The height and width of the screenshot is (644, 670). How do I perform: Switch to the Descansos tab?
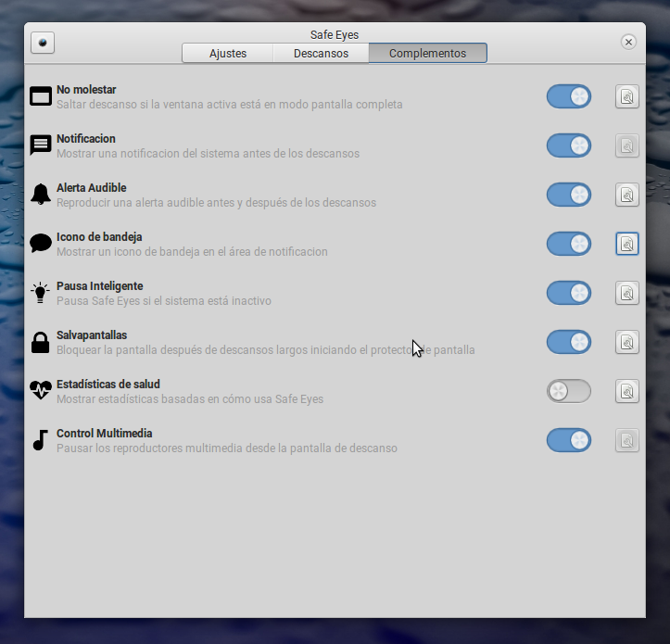[321, 54]
